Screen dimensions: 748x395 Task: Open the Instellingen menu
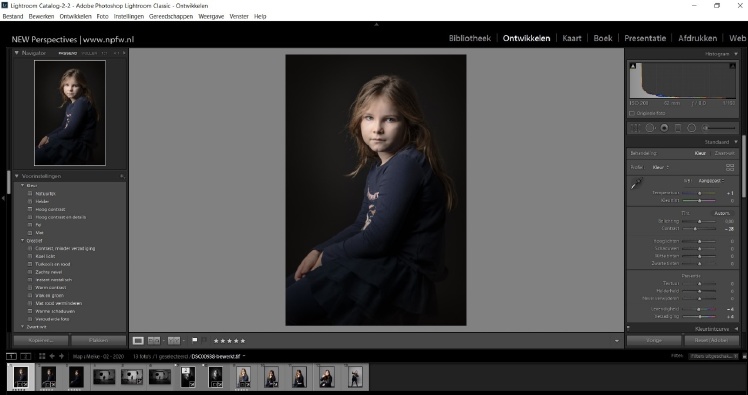(x=129, y=16)
